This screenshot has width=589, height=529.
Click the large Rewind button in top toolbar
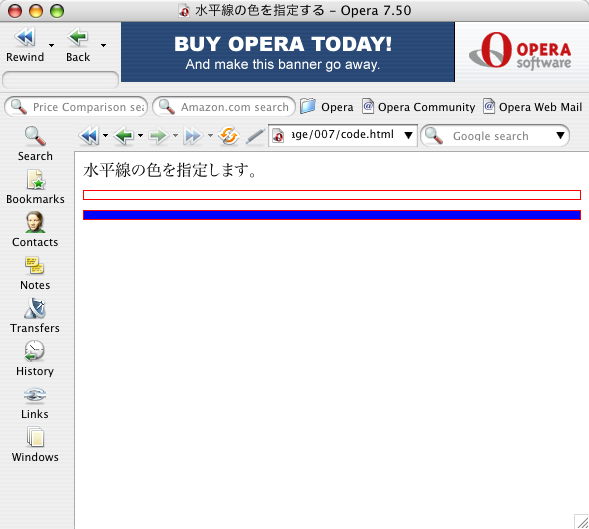click(x=25, y=45)
